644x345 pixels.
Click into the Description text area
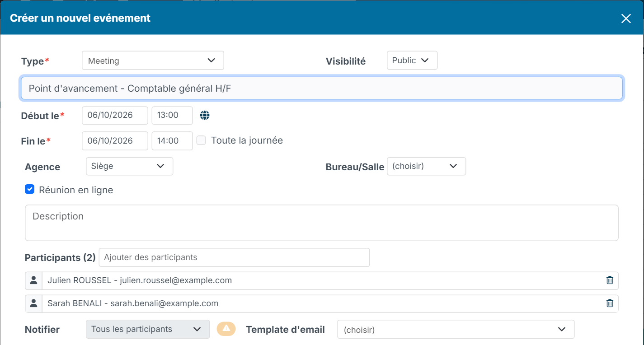(x=322, y=223)
